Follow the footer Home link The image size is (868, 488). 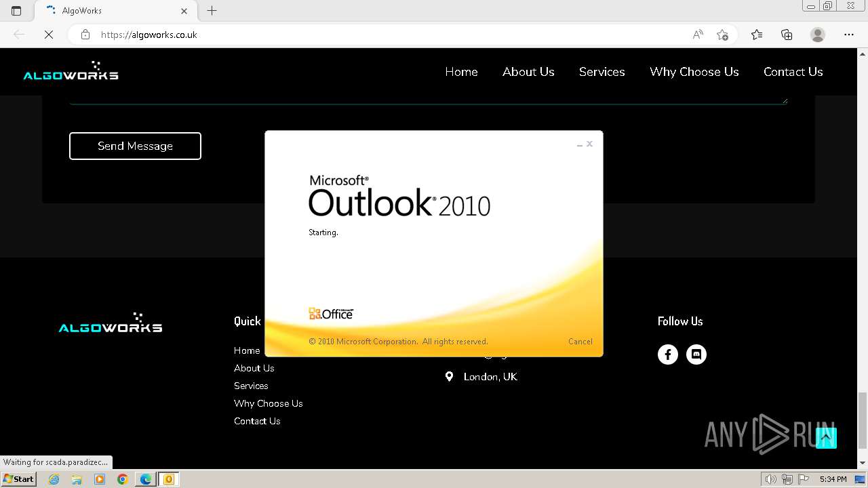point(247,350)
